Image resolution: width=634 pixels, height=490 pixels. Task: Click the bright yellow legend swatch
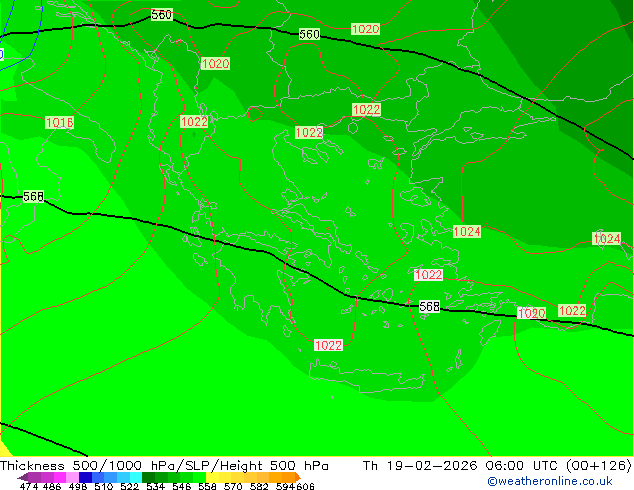point(212,477)
